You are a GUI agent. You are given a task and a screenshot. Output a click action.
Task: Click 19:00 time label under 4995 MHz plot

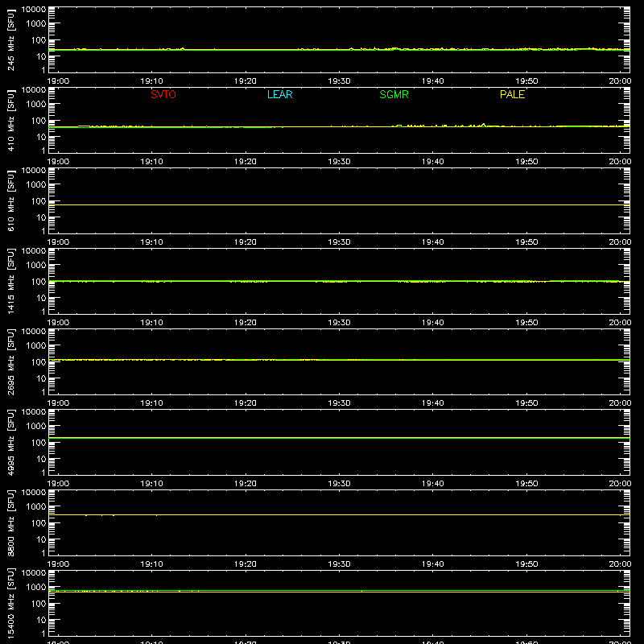click(58, 484)
